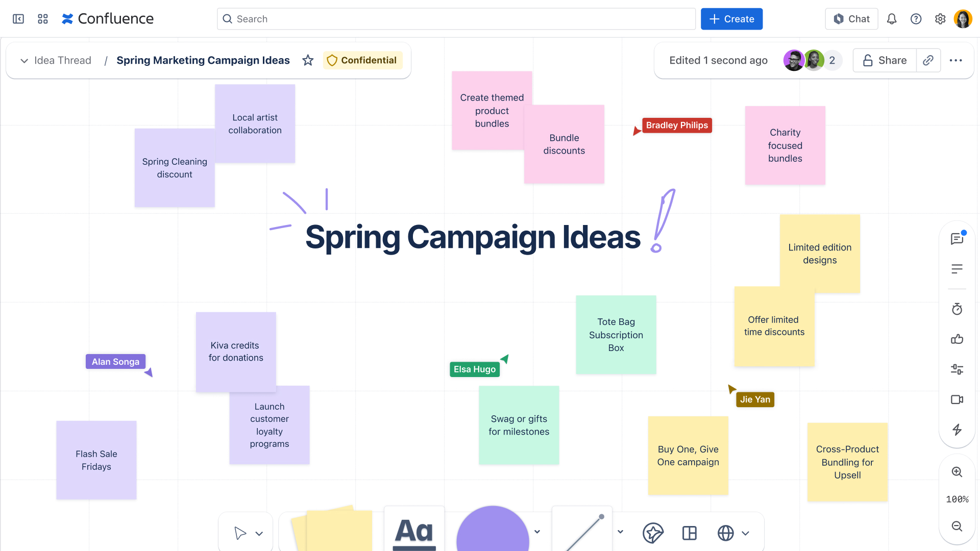Focus the Search field
Image resolution: width=980 pixels, height=551 pixels.
pos(456,19)
